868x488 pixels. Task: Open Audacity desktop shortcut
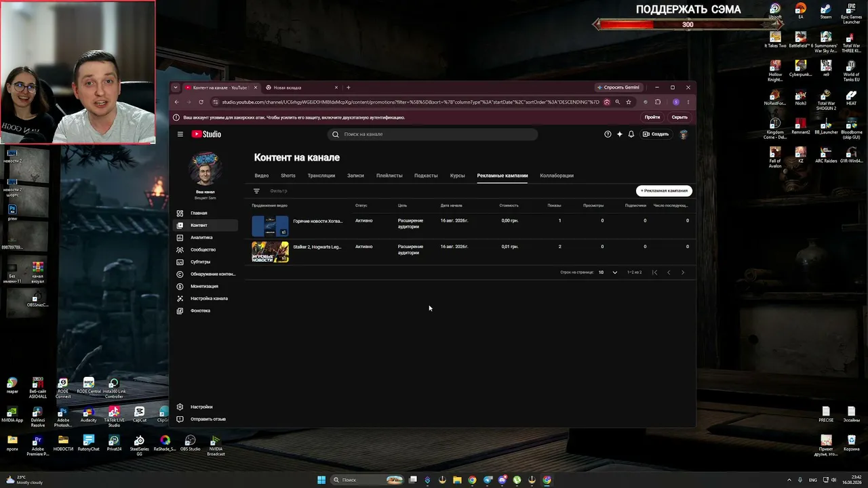tap(89, 414)
